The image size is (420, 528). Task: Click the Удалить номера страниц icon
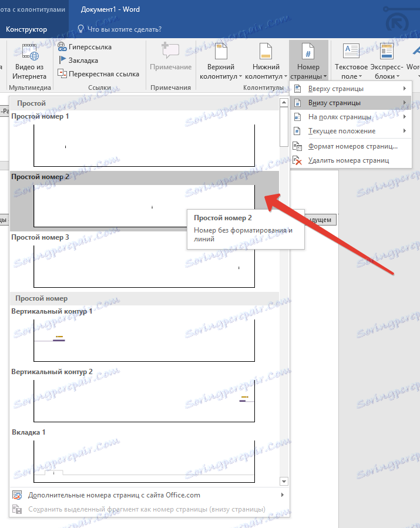297,160
